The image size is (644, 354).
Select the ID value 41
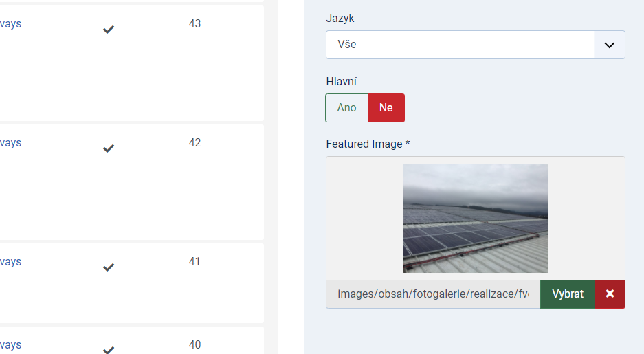[195, 262]
